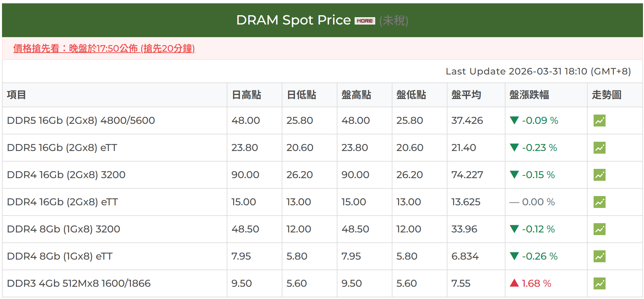
Task: Select the DDR5 16Gb (2Gx8) 4800/5600 item name
Action: [81, 121]
